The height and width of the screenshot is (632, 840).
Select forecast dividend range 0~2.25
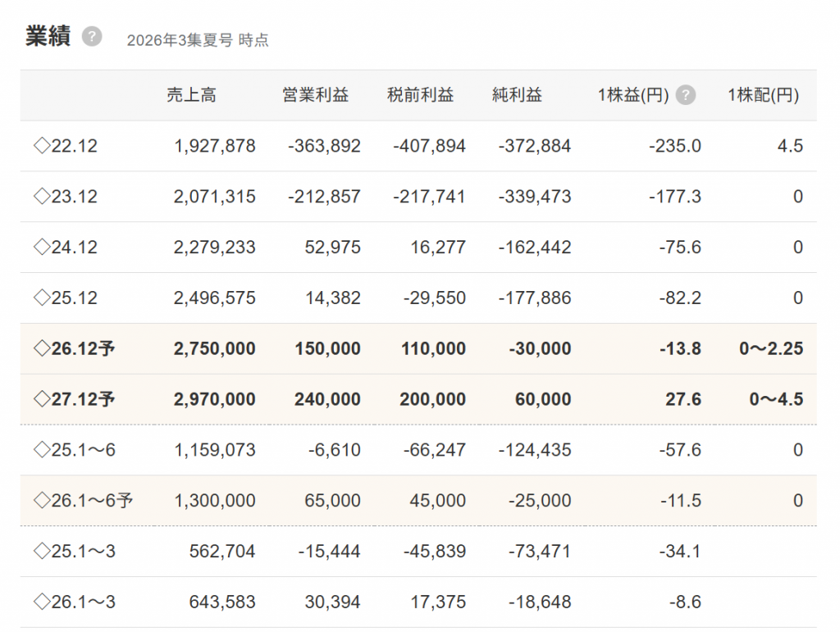click(771, 348)
